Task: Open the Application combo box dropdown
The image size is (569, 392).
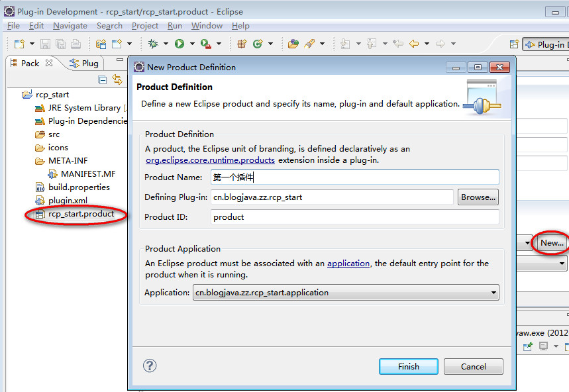Action: click(x=493, y=293)
